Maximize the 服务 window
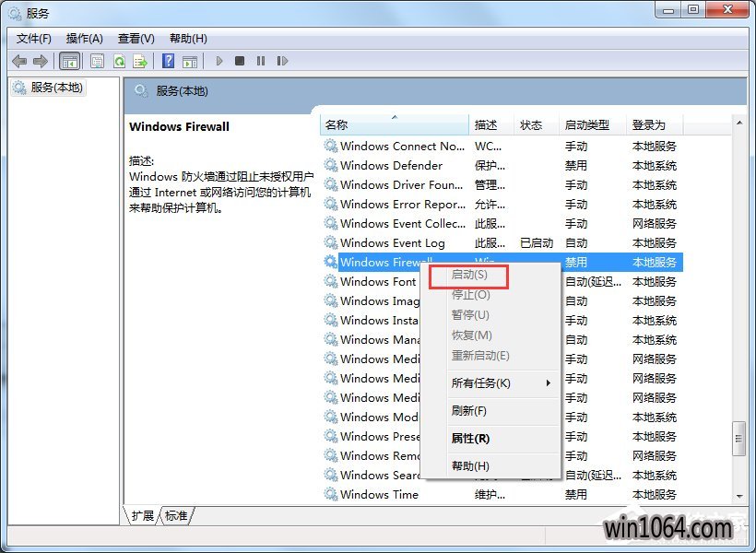Viewport: 756px width, 553px height. point(693,10)
